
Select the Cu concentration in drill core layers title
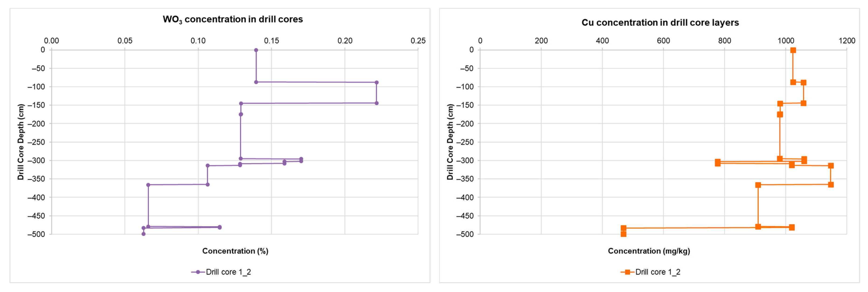pyautogui.click(x=660, y=23)
